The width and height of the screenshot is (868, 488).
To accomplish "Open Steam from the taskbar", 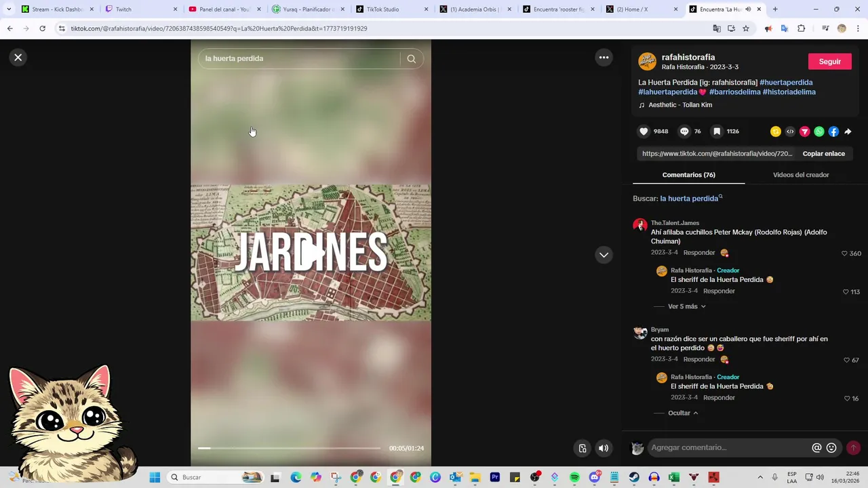I will coord(634,477).
